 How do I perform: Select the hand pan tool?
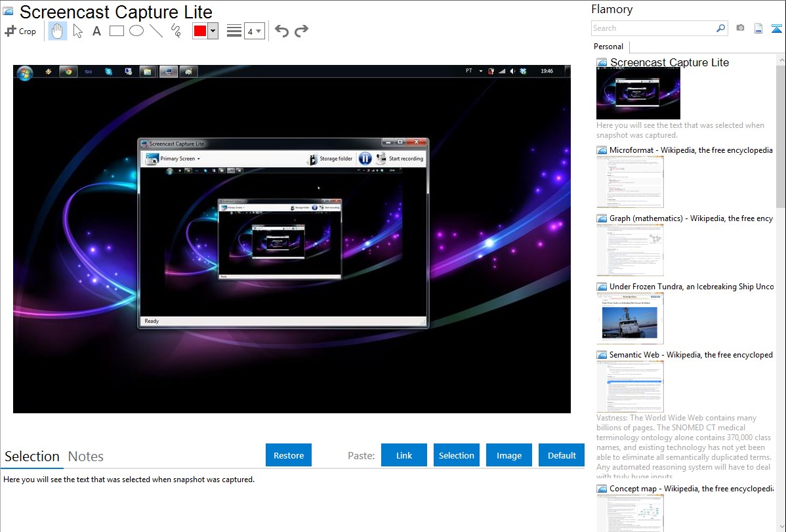pyautogui.click(x=57, y=31)
